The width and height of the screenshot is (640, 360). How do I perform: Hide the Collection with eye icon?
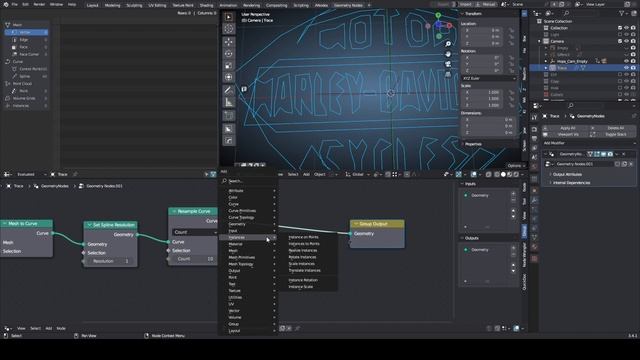pos(627,28)
